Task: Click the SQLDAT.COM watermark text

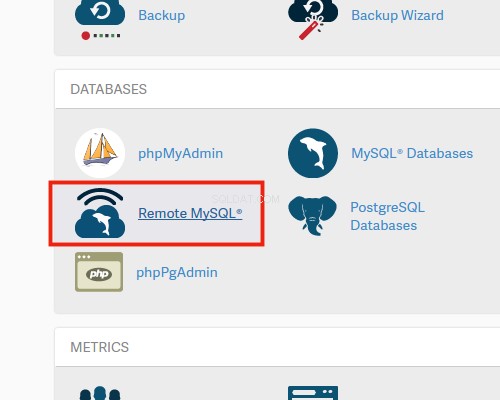Action: pos(246,199)
